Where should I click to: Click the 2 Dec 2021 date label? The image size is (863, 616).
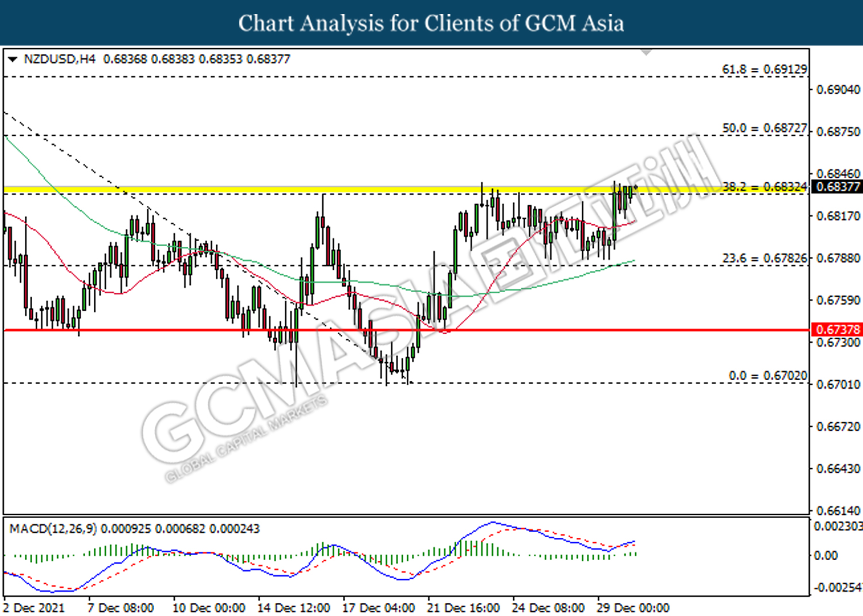click(x=33, y=608)
